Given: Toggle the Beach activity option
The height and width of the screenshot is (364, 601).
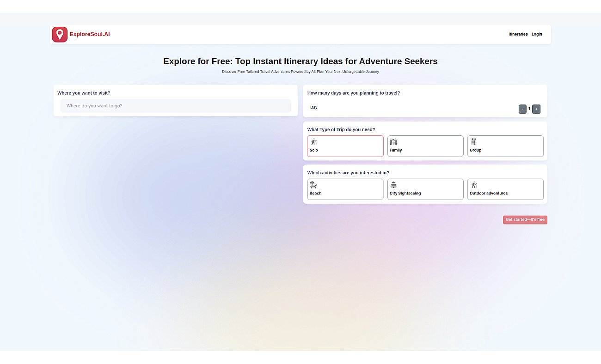Looking at the screenshot, I should 345,189.
